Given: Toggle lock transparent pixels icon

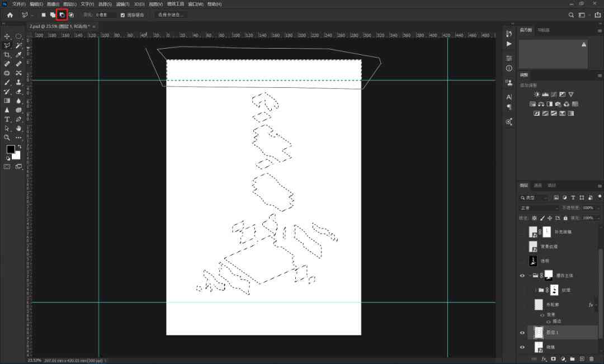Looking at the screenshot, I should 534,218.
